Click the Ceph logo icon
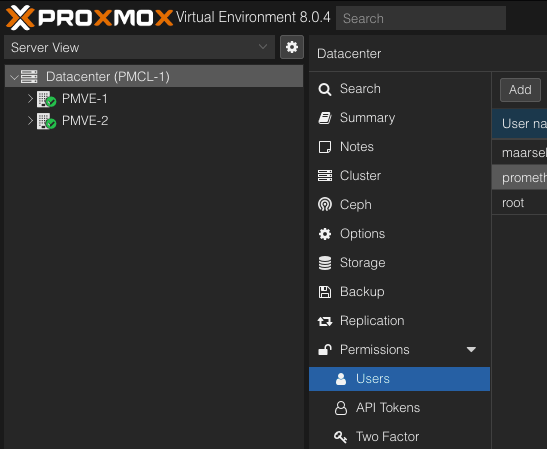This screenshot has height=449, width=547. (325, 204)
